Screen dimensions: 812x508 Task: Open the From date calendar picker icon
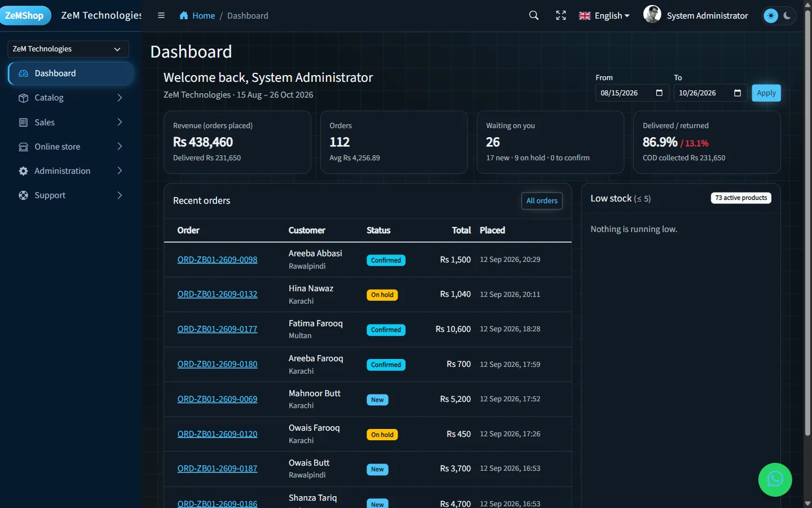click(659, 93)
